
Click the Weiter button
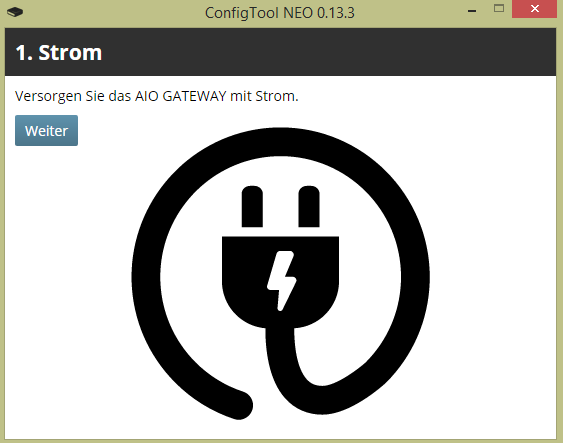(46, 131)
